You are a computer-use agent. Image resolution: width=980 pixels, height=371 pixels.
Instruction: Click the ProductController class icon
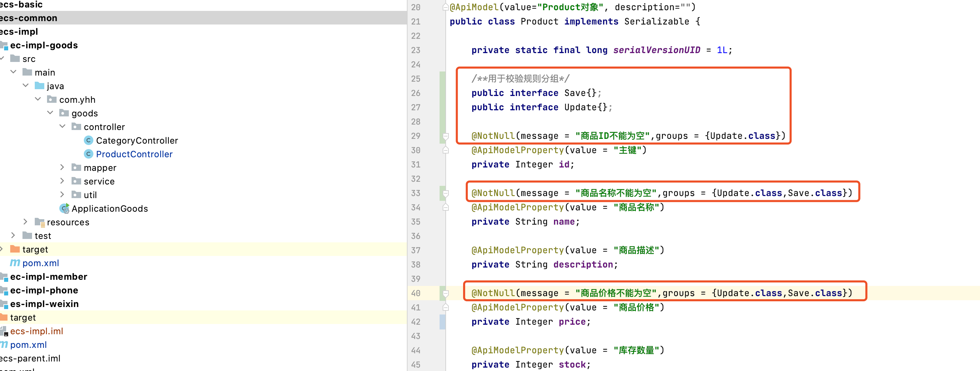[x=88, y=154]
